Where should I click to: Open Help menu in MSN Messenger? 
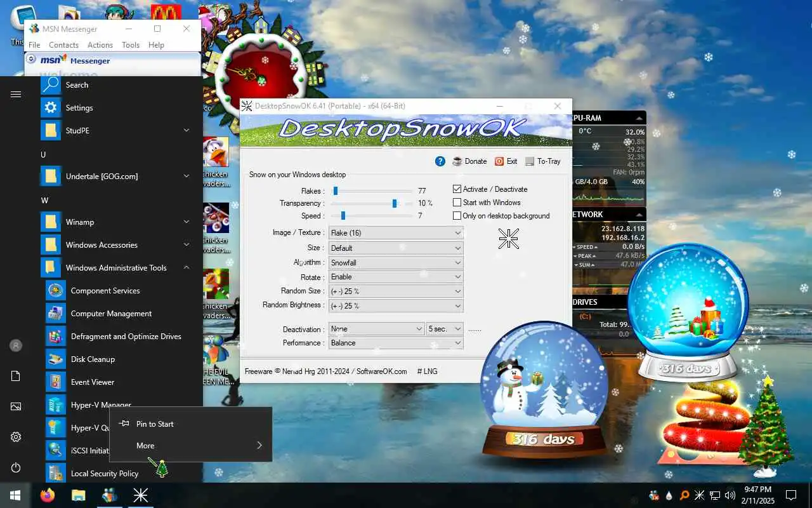pos(156,45)
